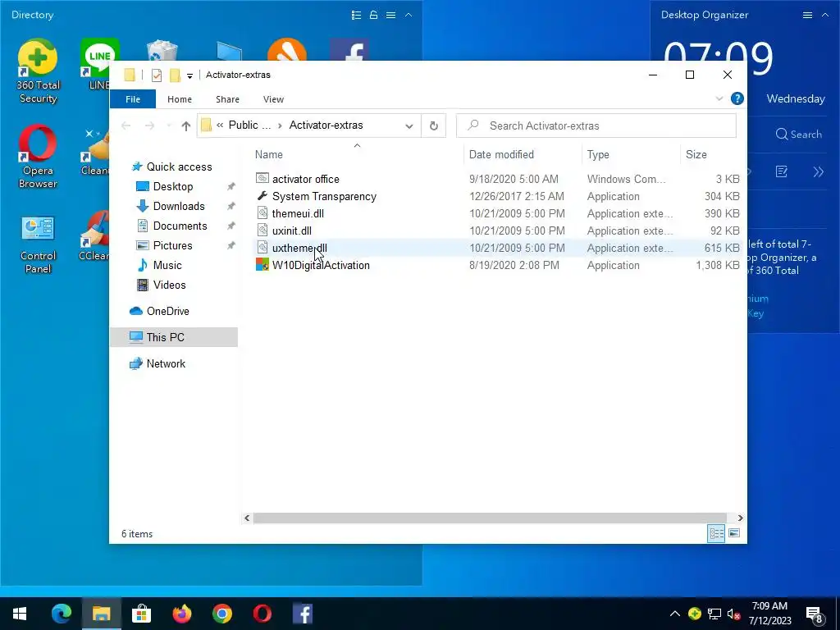The width and height of the screenshot is (840, 630).
Task: Launch Google Chrome from taskbar
Action: (221, 614)
